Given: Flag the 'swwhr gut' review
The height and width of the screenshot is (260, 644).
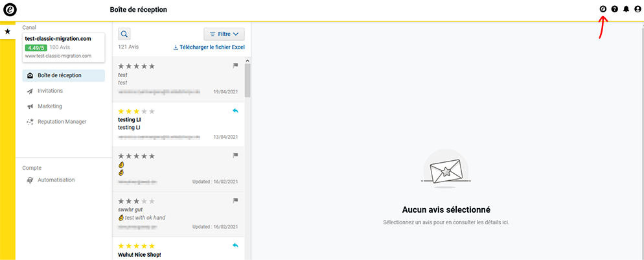Looking at the screenshot, I should [x=236, y=200].
